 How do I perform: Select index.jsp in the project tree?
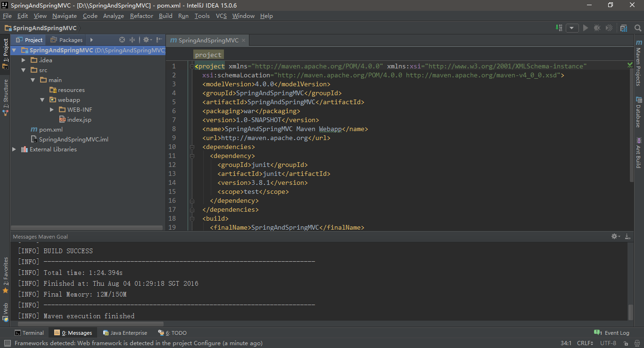(x=75, y=119)
